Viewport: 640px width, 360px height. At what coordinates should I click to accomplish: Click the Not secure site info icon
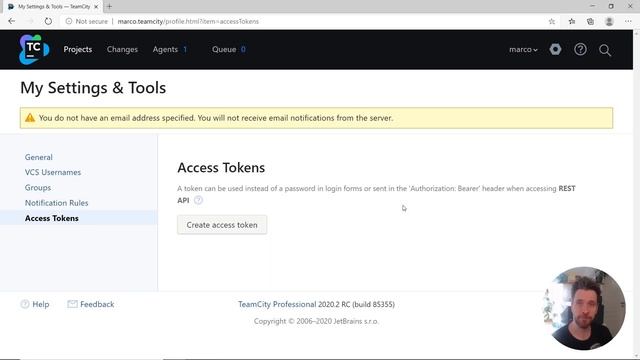click(69, 21)
